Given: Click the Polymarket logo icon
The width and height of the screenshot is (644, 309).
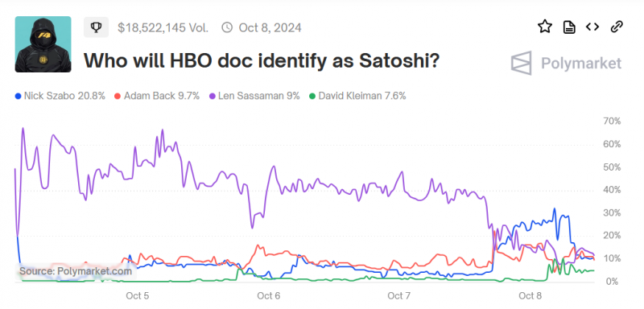Looking at the screenshot, I should tap(521, 64).
